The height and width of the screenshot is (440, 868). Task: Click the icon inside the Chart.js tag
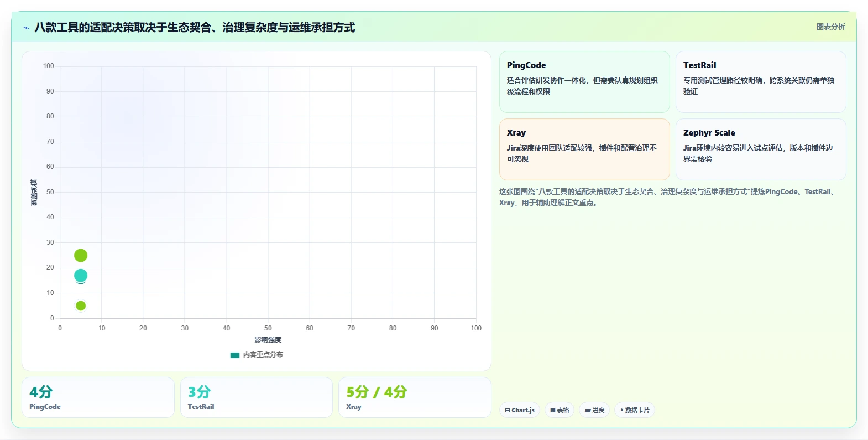507,410
